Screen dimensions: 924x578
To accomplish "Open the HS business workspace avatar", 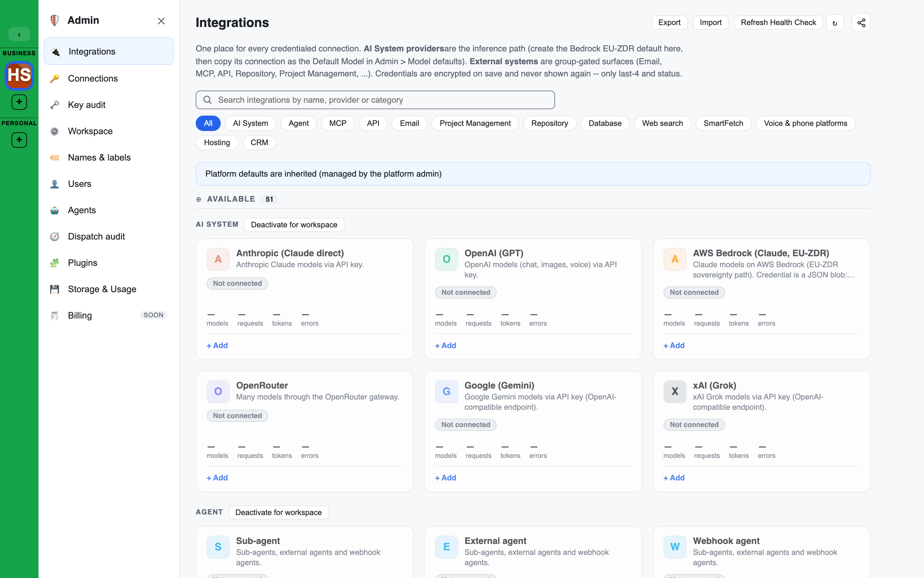I will click(x=19, y=75).
